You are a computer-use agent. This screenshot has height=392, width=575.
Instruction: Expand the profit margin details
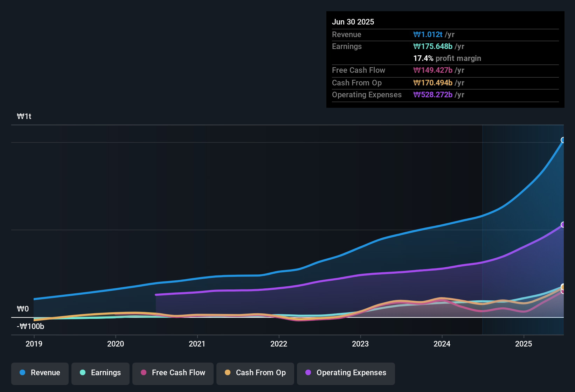point(447,58)
